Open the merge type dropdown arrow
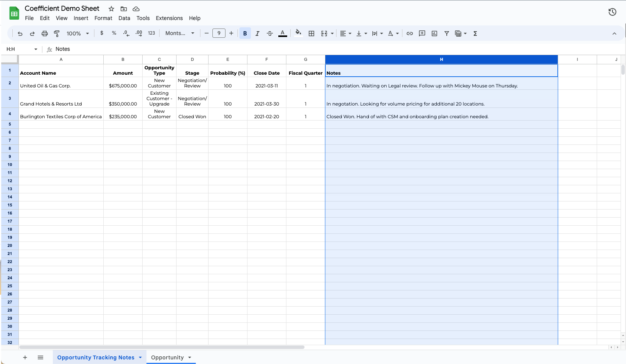This screenshot has width=626, height=364. coord(332,34)
